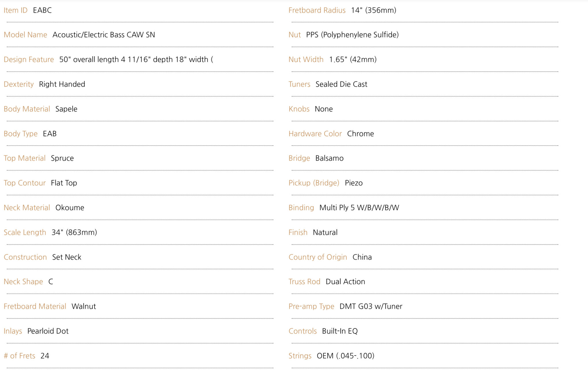Select the Sapele body material value
This screenshot has height=375, width=588.
(x=66, y=109)
